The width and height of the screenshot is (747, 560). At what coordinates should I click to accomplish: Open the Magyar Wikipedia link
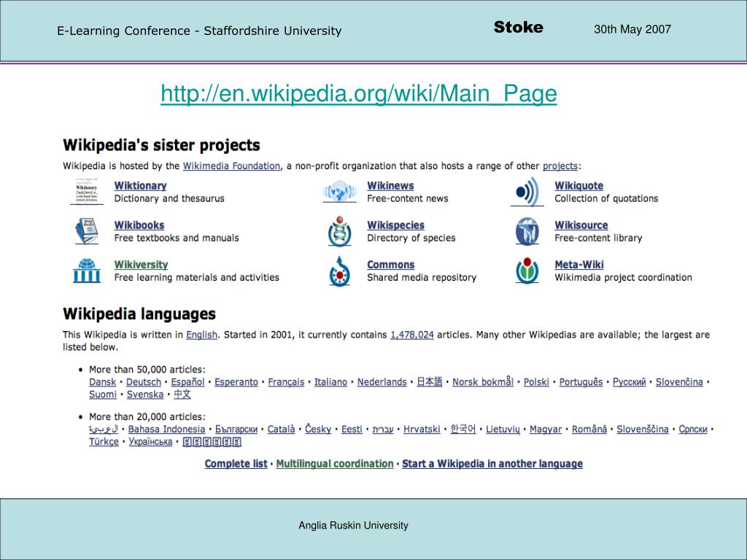[x=546, y=429]
